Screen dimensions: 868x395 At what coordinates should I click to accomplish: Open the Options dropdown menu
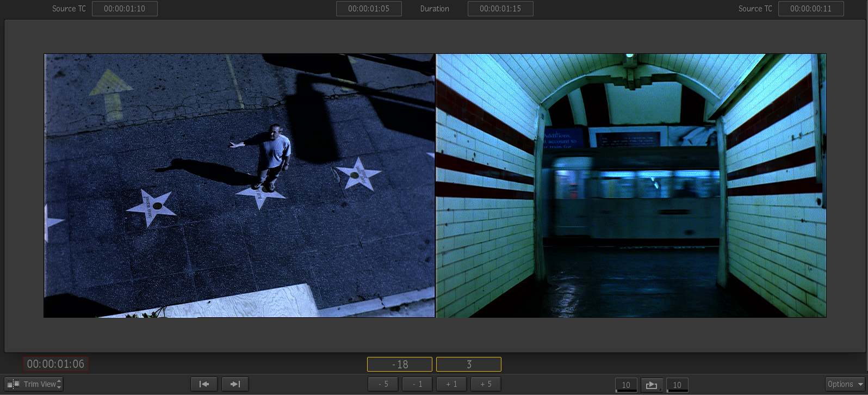(x=845, y=384)
